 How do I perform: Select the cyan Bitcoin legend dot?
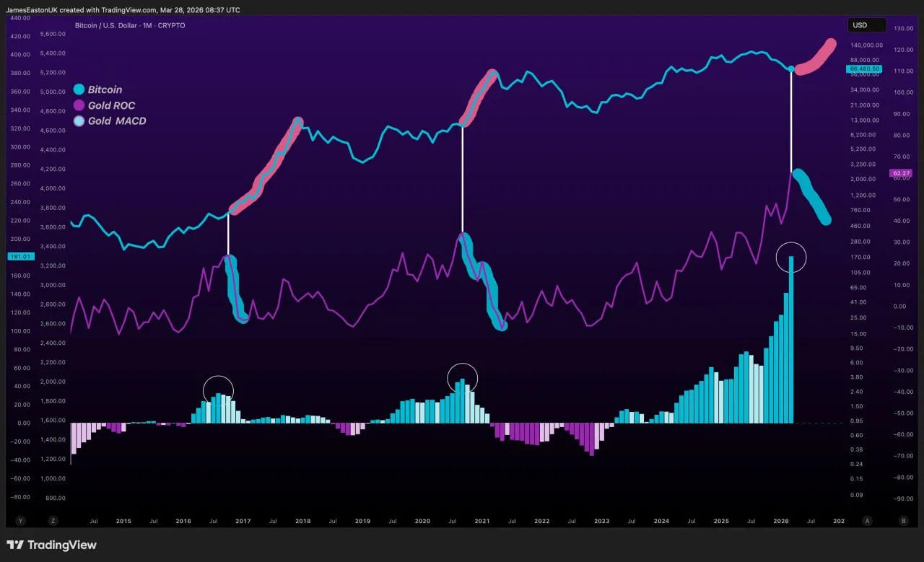click(79, 89)
